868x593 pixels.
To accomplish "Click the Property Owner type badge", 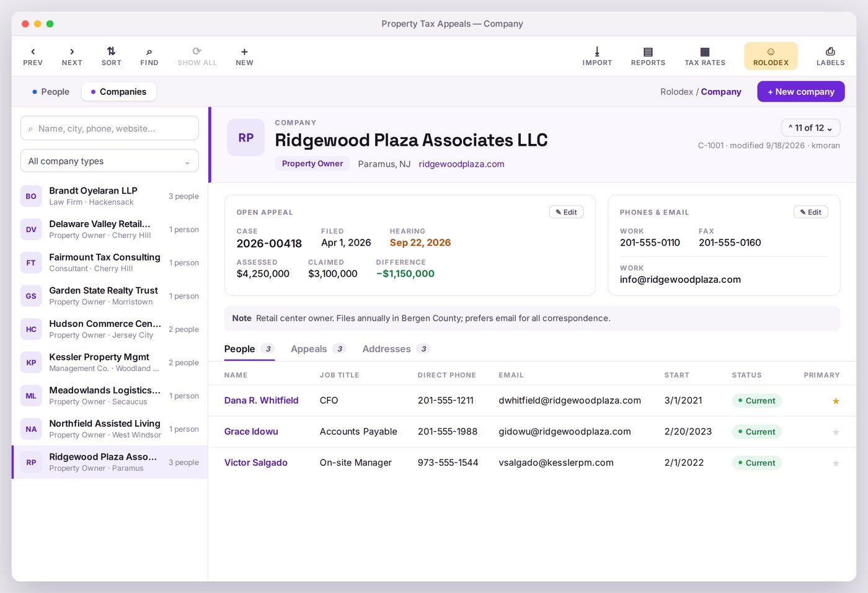I will click(x=312, y=164).
